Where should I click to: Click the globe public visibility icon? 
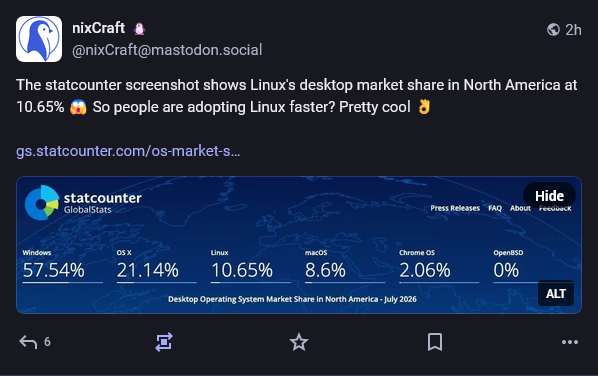(x=553, y=29)
